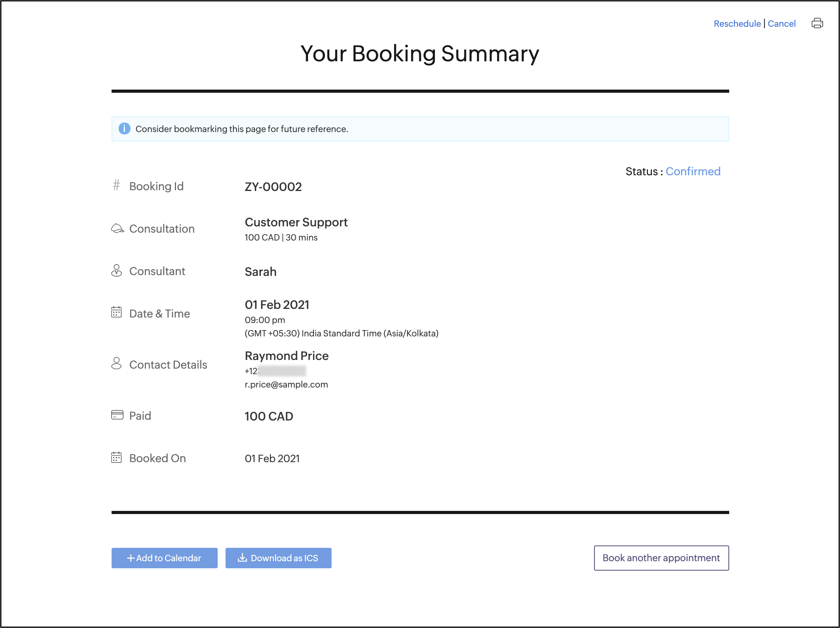
Task: Click the printer icon at top right
Action: pos(817,24)
